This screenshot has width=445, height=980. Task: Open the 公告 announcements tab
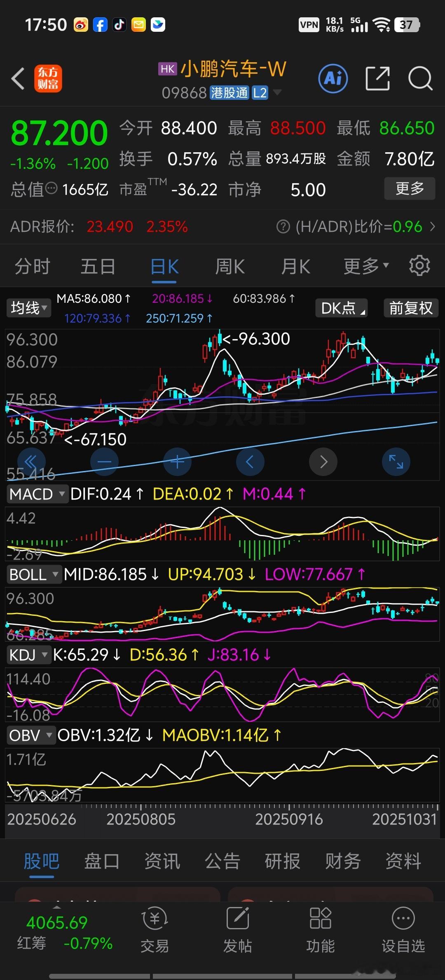222,861
